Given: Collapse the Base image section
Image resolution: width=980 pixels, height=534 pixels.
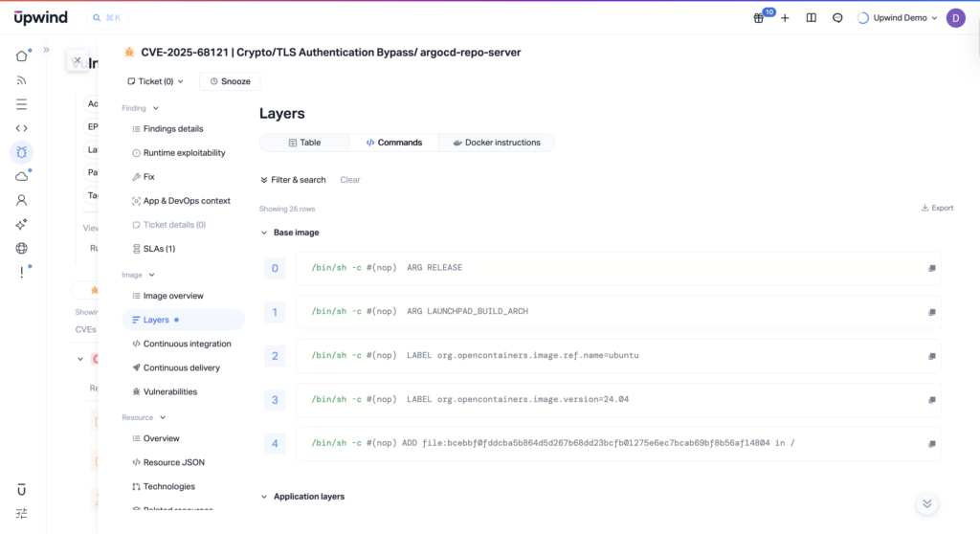Looking at the screenshot, I should point(265,233).
